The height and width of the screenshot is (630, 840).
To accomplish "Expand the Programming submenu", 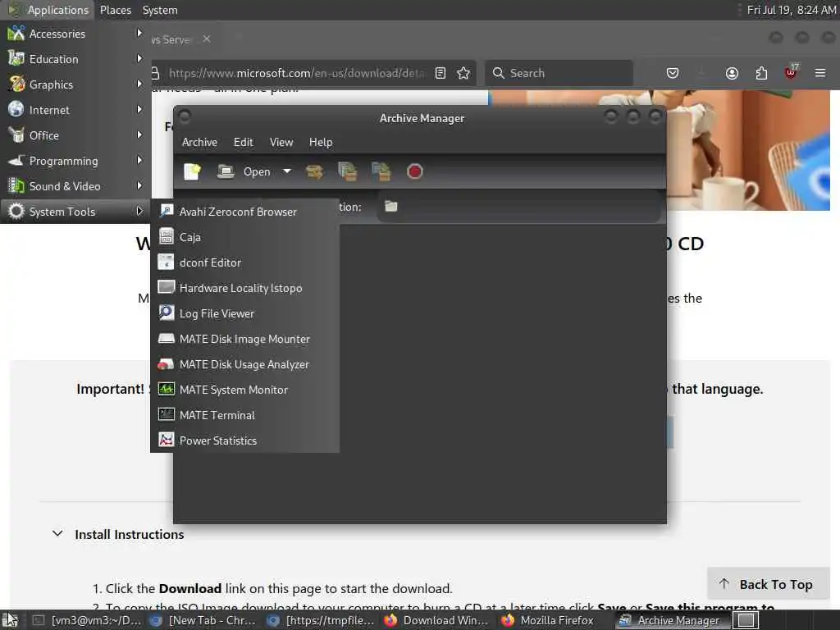I will coord(75,161).
